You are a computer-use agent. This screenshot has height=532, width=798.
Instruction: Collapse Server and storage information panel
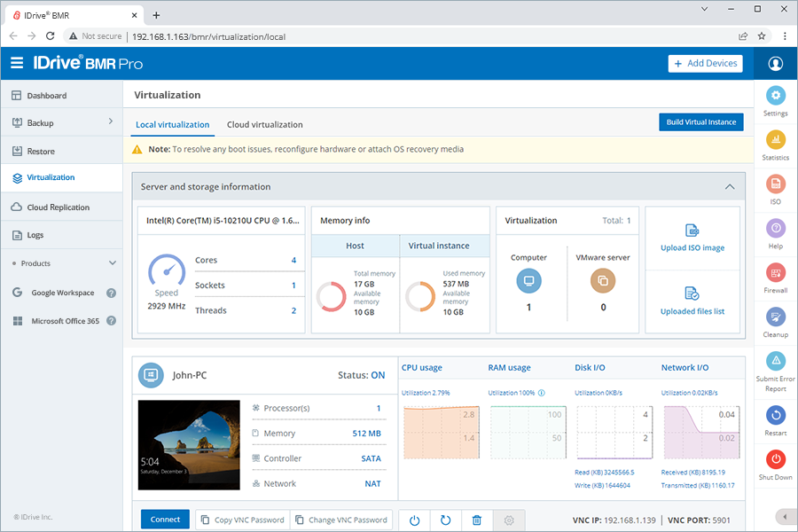[x=730, y=187]
